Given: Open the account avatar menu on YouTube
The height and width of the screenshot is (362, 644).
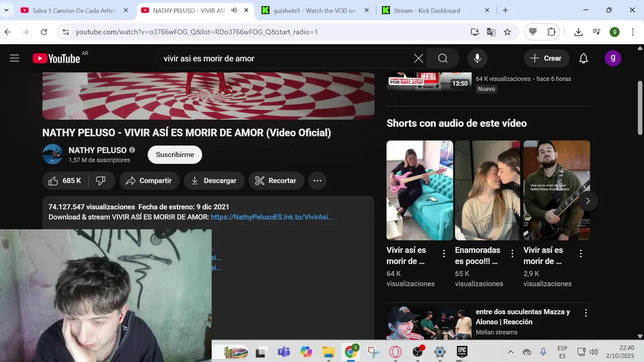Looking at the screenshot, I should pos(613,58).
